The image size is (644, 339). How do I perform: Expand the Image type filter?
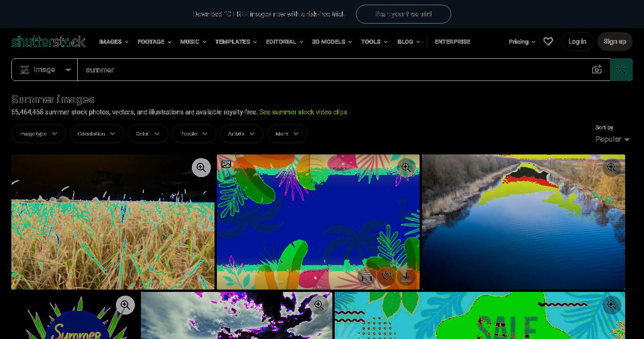point(39,134)
